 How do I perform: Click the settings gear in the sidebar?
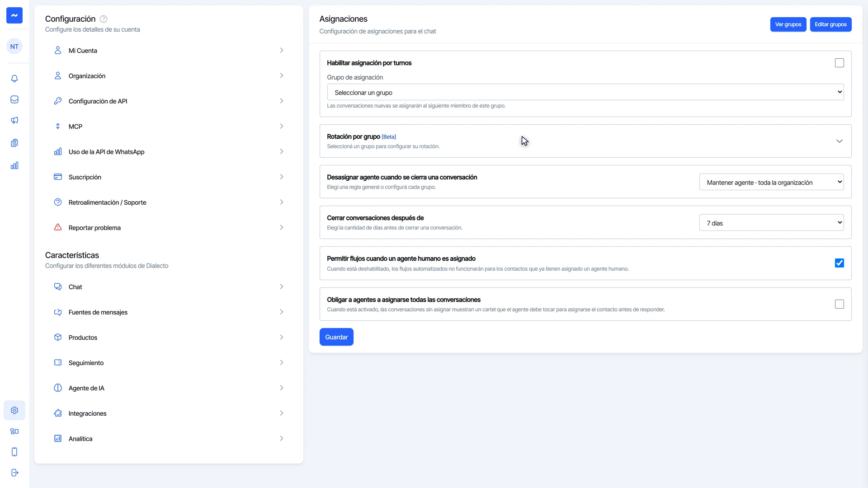pos(14,410)
